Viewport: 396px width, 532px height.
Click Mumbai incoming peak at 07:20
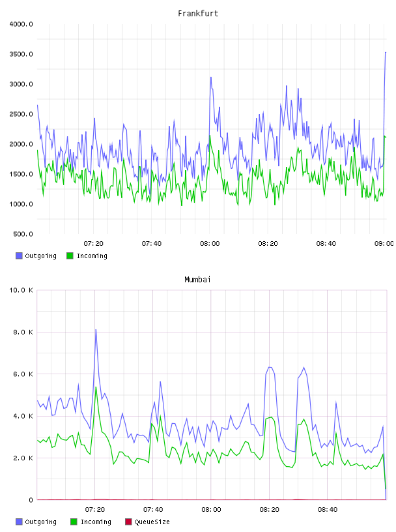point(96,387)
